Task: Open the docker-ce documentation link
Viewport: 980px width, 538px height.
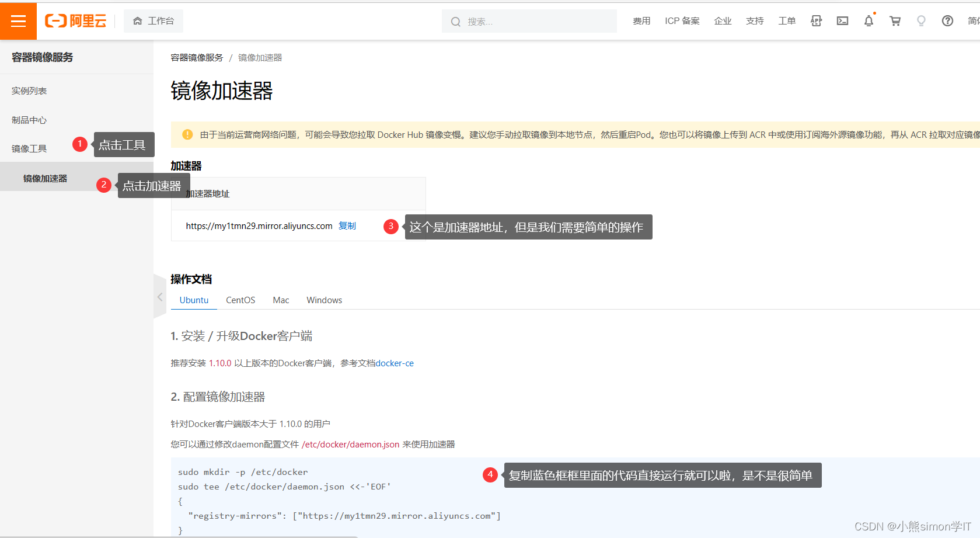Action: click(395, 363)
